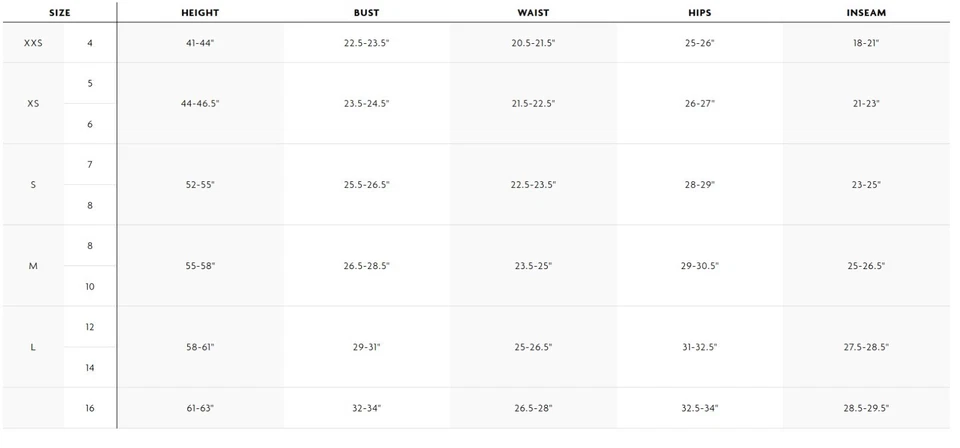
Task: Click the XS size label
Action: click(33, 104)
